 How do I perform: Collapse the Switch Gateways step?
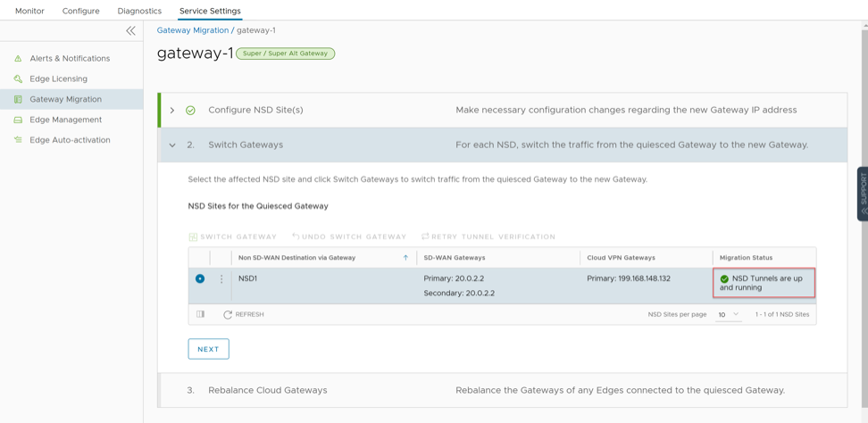(172, 145)
